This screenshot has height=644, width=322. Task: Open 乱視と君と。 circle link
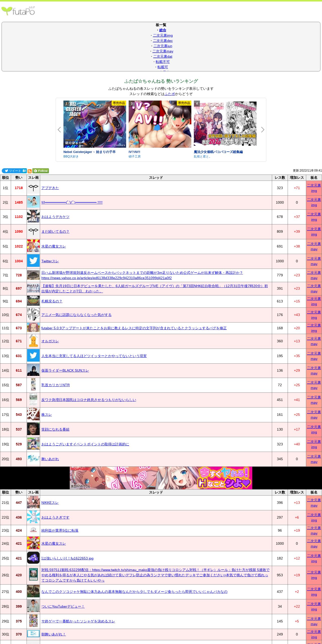pos(202,156)
